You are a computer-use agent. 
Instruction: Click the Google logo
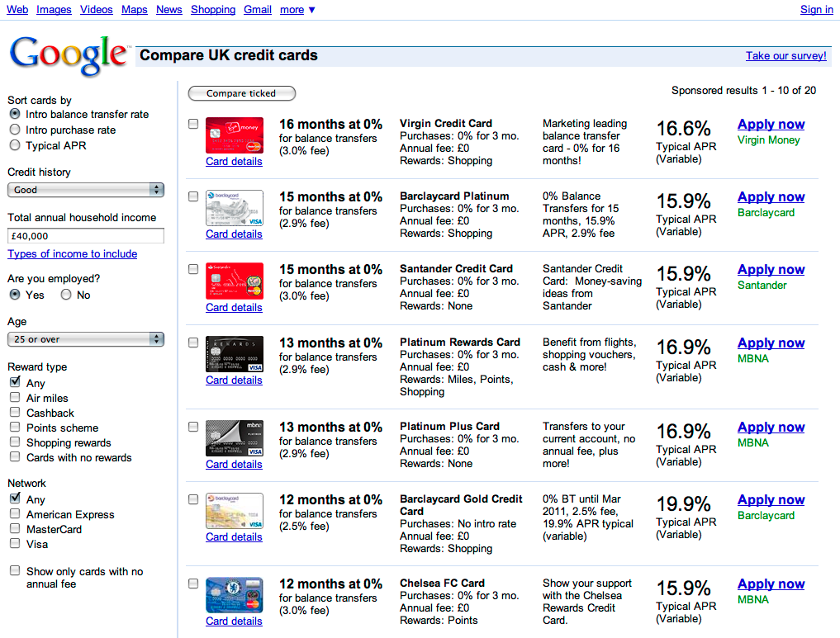point(69,55)
